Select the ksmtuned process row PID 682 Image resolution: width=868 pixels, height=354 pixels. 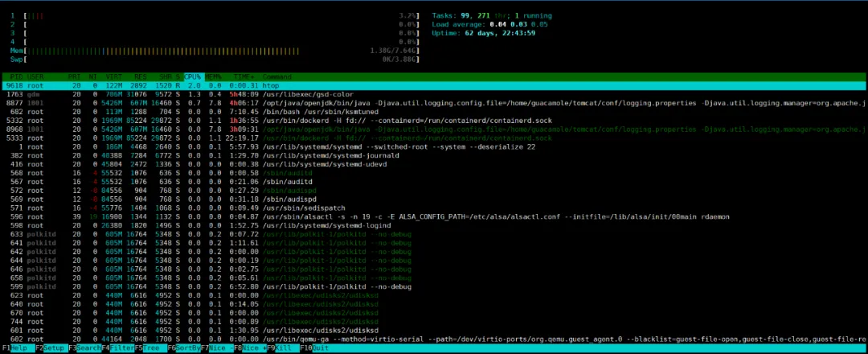pos(434,112)
